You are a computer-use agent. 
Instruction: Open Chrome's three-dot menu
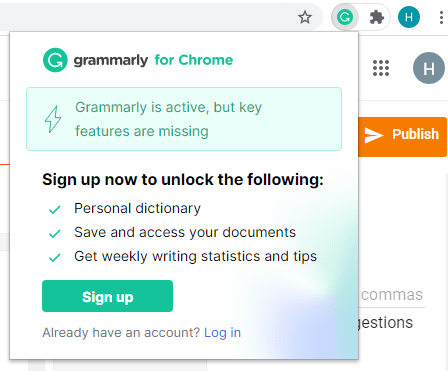tap(441, 17)
